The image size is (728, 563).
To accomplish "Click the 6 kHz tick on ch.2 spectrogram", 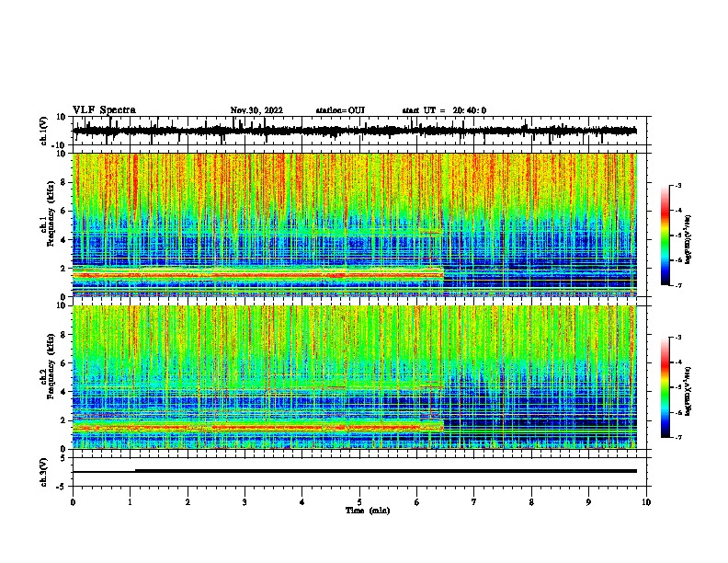I will [63, 362].
